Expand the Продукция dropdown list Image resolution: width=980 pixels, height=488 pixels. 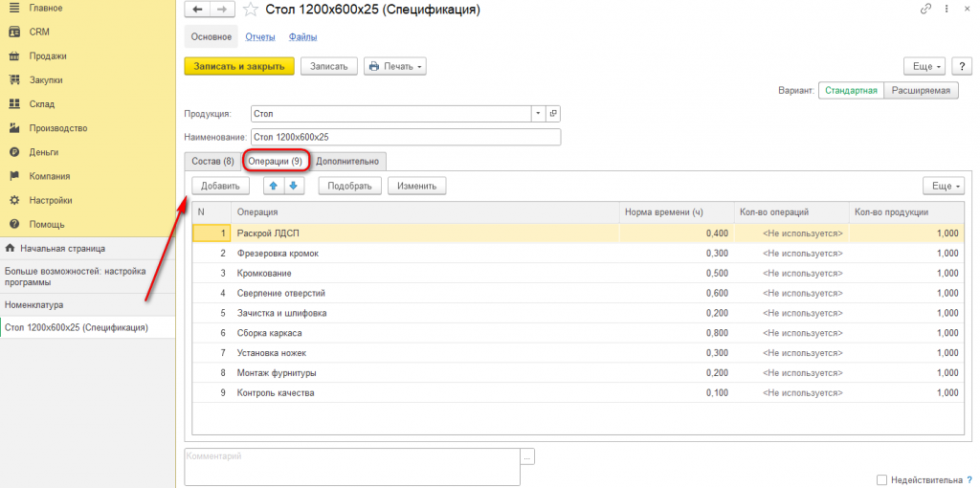pyautogui.click(x=539, y=114)
